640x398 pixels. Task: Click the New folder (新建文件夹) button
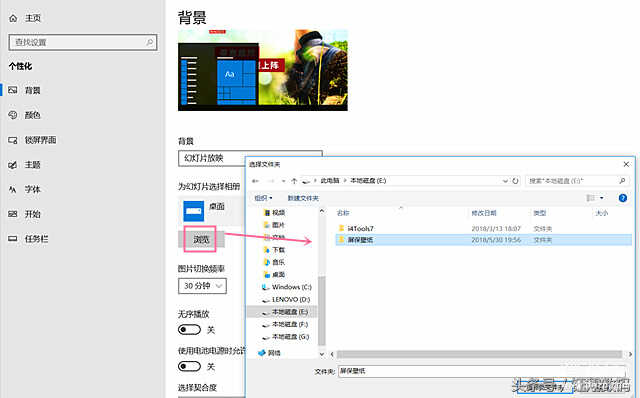303,198
